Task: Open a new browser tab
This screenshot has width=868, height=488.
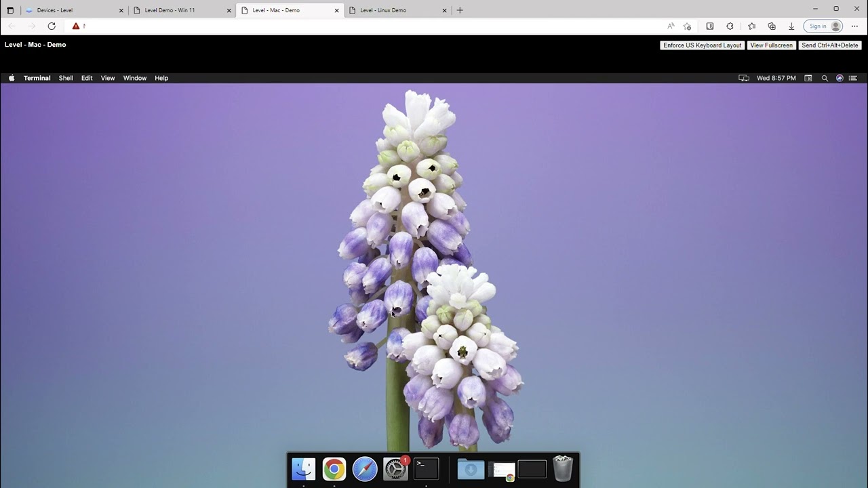Action: pos(460,10)
